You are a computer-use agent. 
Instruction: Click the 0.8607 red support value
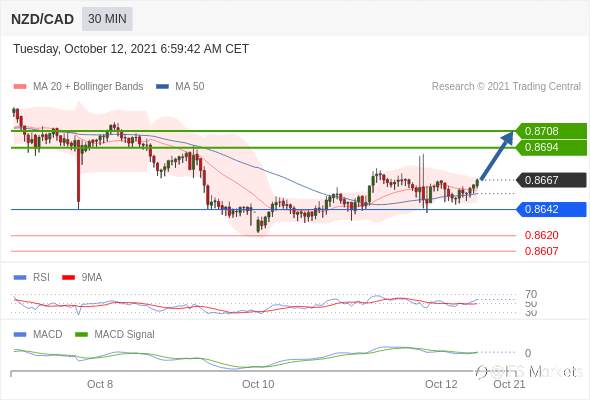coord(541,251)
